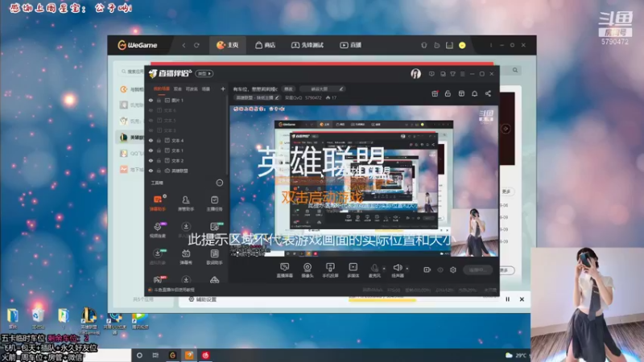Switch to WeGame 主页 tab
Screen dimensions: 644x362
[228, 45]
